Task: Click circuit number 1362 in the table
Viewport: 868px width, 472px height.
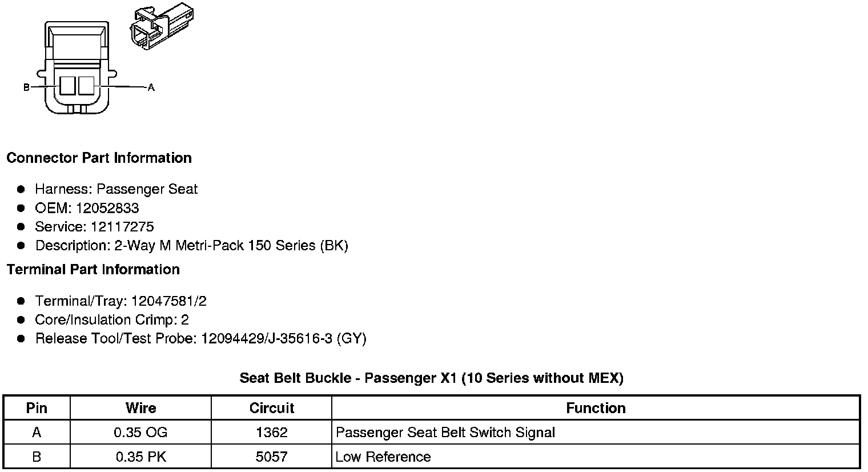Action: (x=272, y=433)
